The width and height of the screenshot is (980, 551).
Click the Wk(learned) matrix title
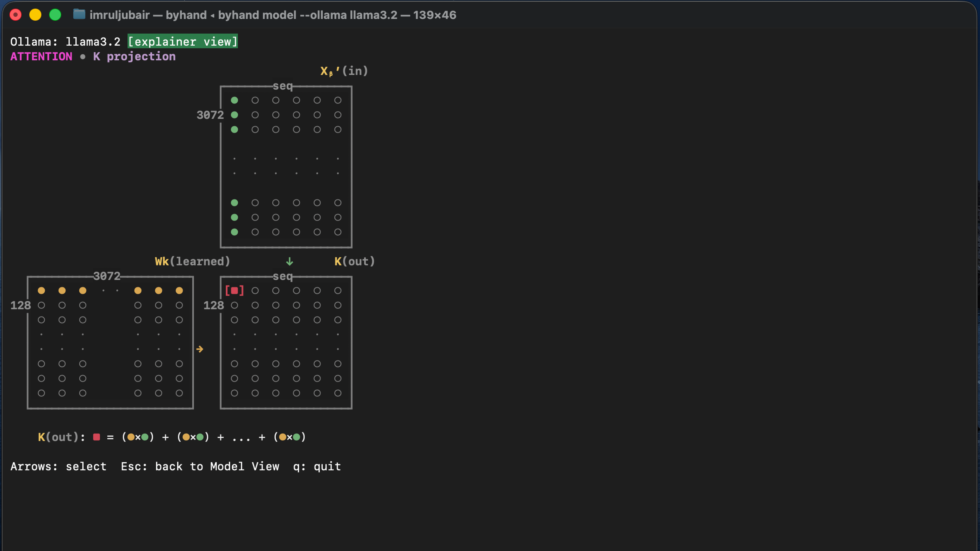193,262
